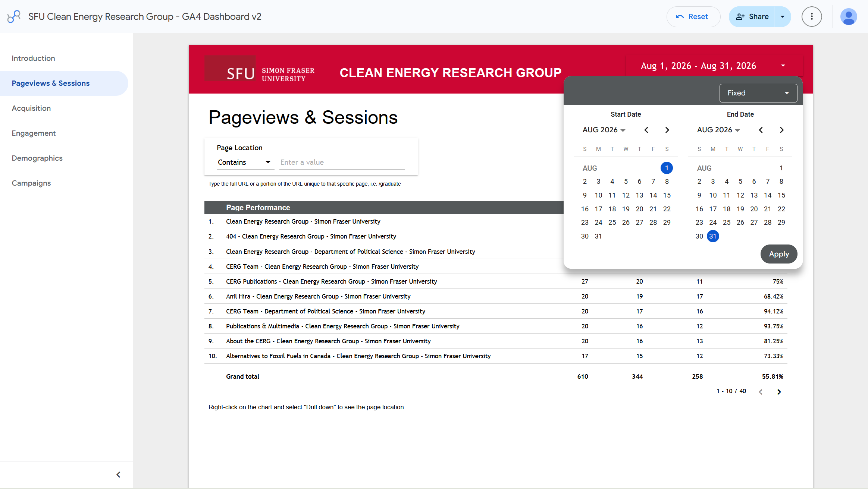Click row 'About the CERG' title
Image resolution: width=868 pixels, height=489 pixels.
point(328,341)
